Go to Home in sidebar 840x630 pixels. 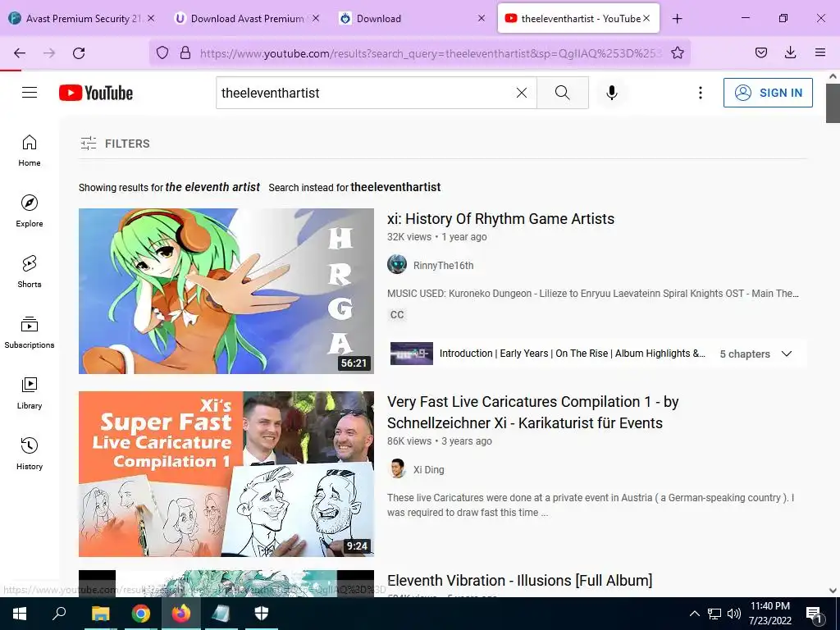[x=30, y=151]
